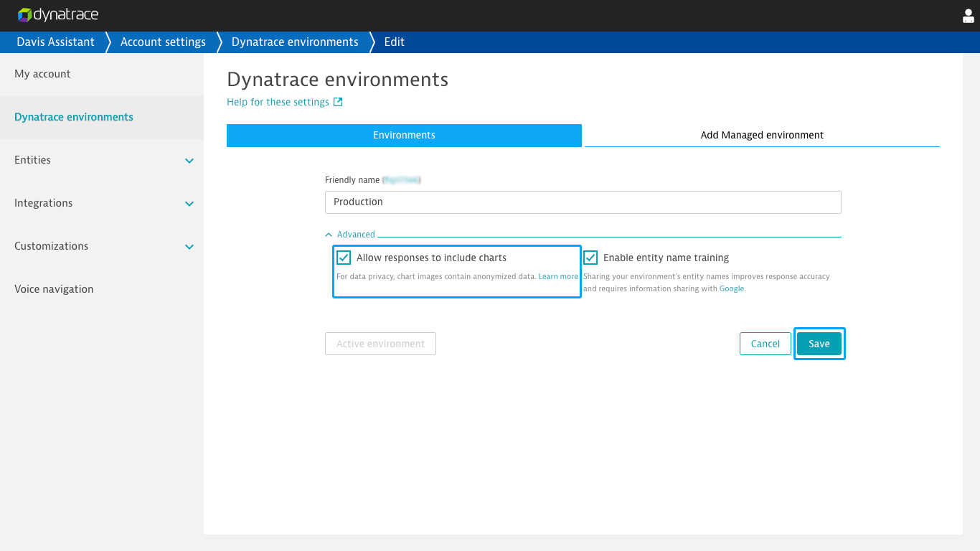The image size is (980, 551).
Task: Toggle Allow responses to include charts checkbox
Action: point(344,258)
